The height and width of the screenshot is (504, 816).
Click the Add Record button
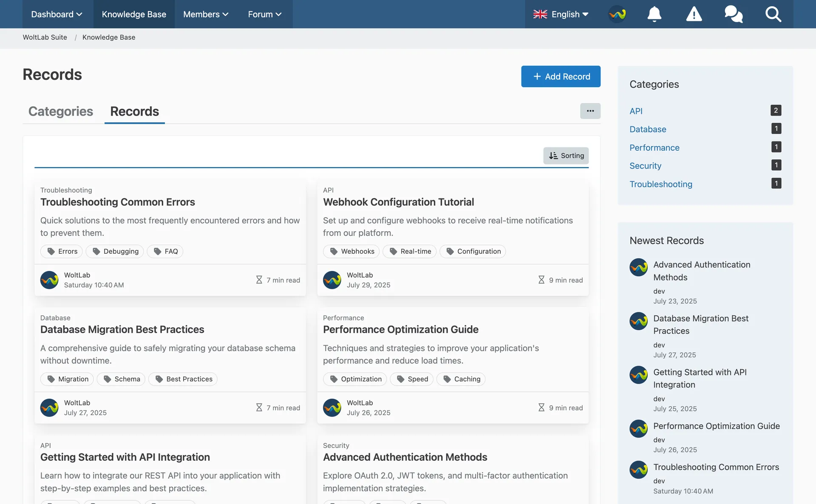tap(561, 76)
